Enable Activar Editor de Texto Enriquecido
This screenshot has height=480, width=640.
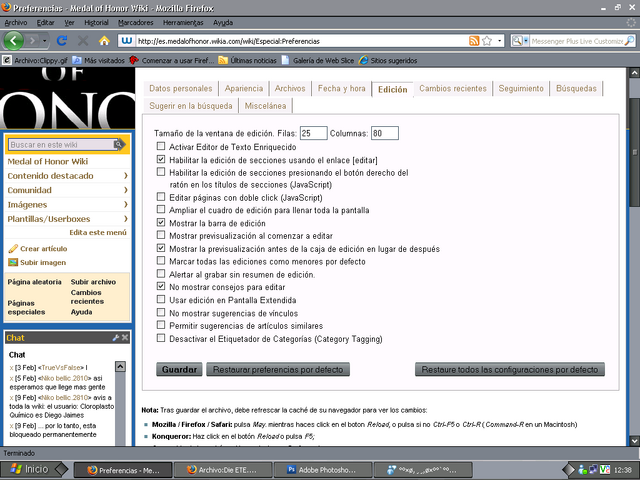click(161, 146)
